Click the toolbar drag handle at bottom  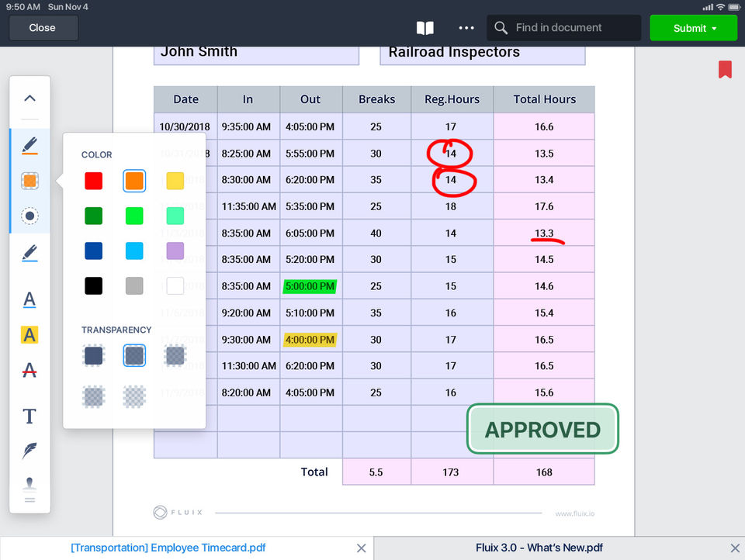click(x=29, y=500)
